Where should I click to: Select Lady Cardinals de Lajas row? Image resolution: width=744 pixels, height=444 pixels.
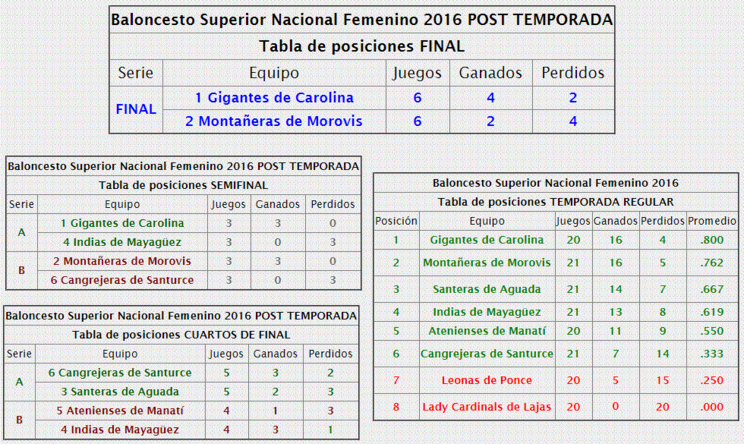[556, 407]
